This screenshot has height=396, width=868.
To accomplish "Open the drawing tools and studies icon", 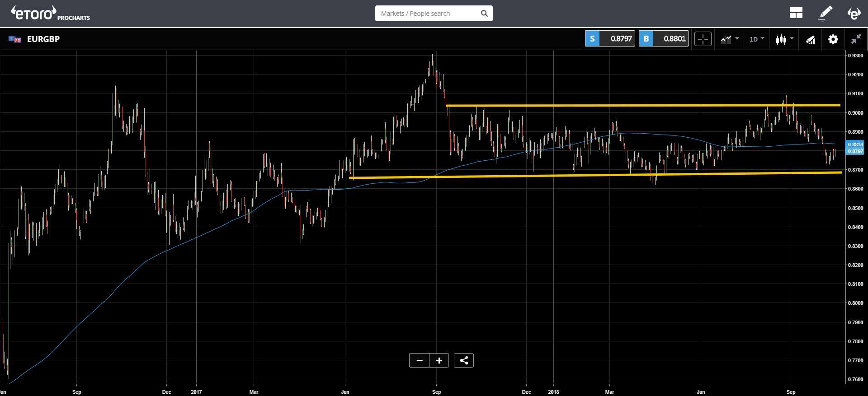I will point(810,40).
